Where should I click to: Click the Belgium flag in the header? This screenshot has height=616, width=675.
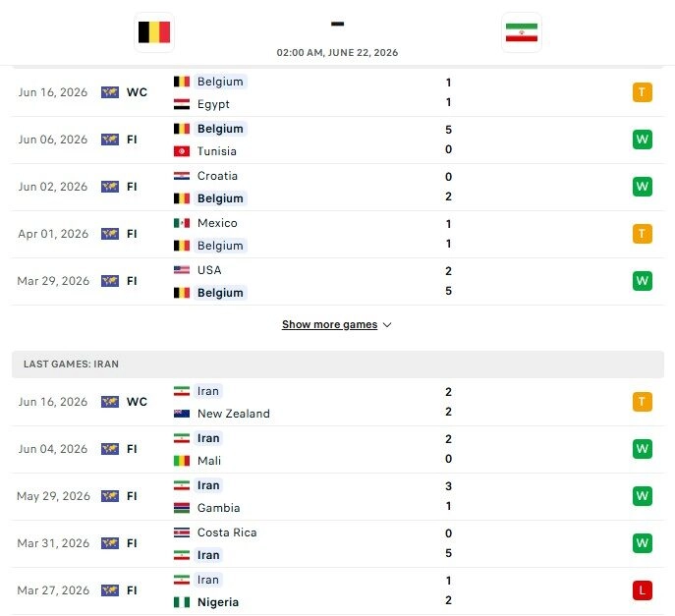154,32
